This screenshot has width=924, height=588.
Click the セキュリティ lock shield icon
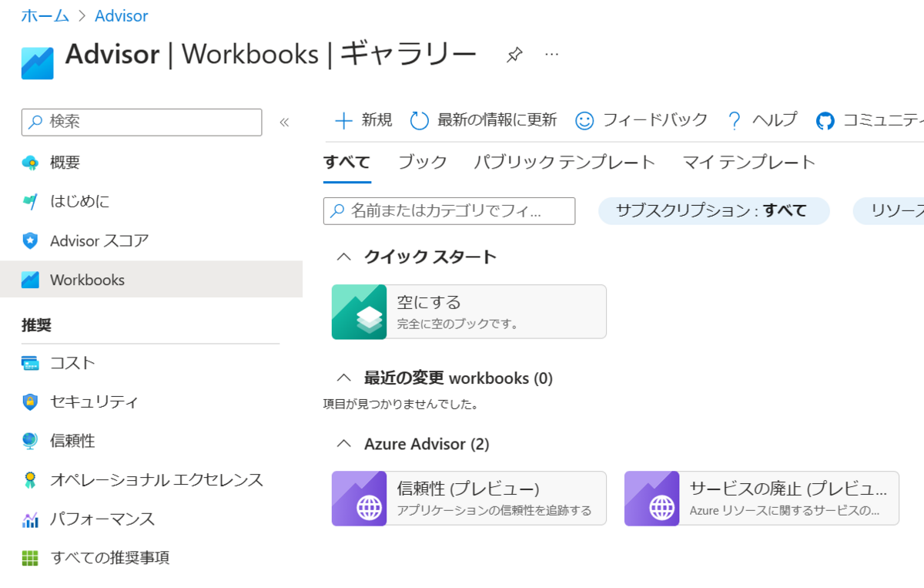pos(30,402)
